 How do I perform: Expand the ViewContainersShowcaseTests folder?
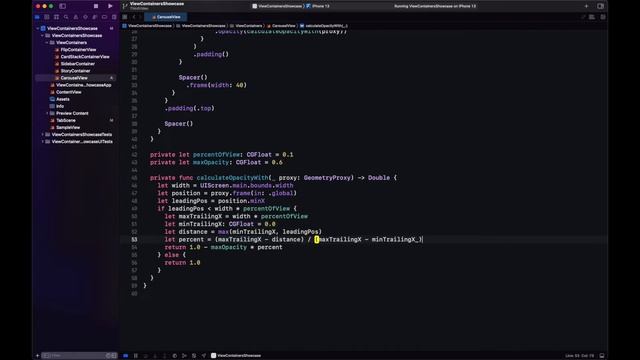(x=42, y=135)
